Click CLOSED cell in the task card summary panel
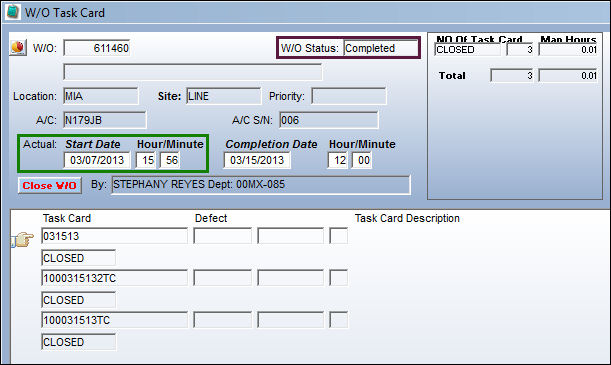This screenshot has width=611, height=365. pos(468,49)
